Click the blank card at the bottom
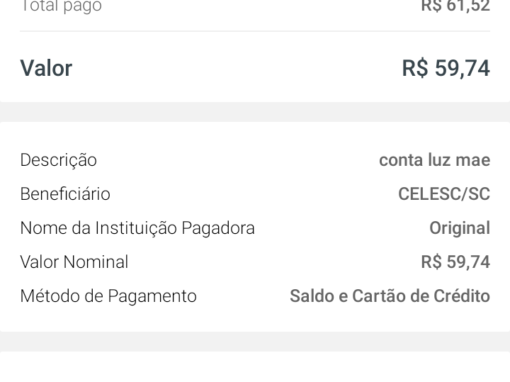Image resolution: width=510 pixels, height=382 pixels. (255, 367)
